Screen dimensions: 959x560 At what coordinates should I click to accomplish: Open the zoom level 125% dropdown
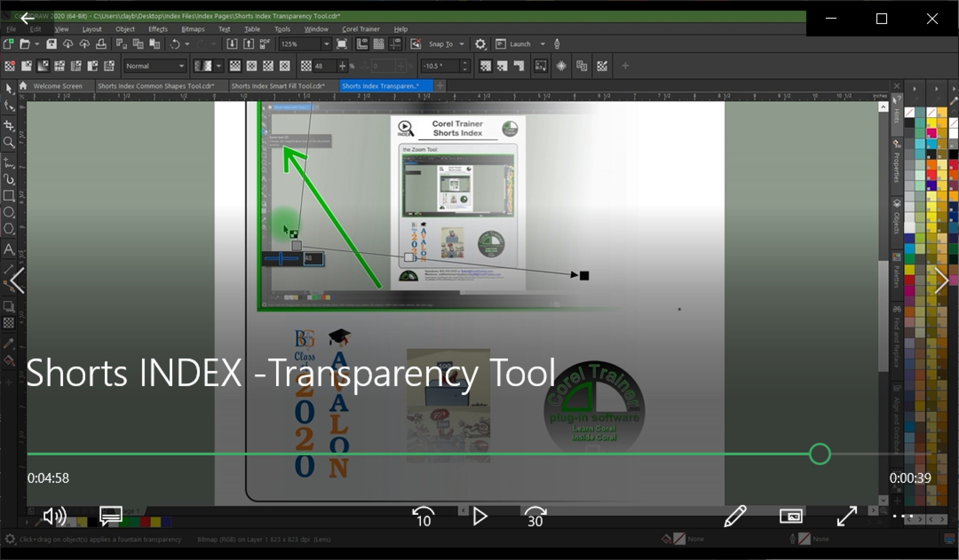[x=326, y=44]
